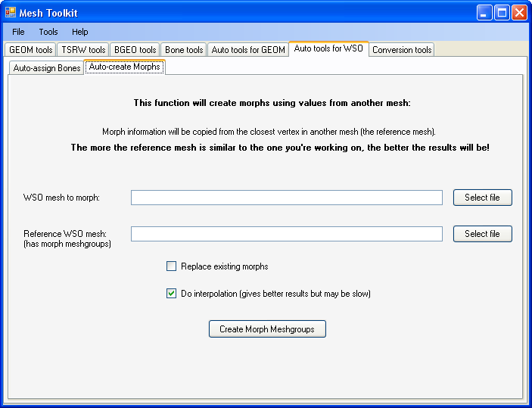The height and width of the screenshot is (408, 532).
Task: Switch to Auto tools for GEOM tab
Action: click(x=248, y=49)
